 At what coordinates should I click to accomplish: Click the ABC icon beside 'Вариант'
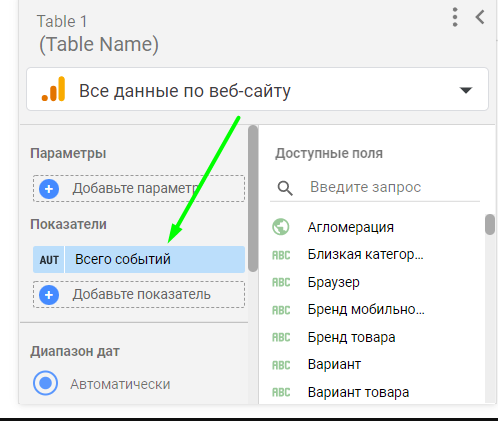pos(281,365)
